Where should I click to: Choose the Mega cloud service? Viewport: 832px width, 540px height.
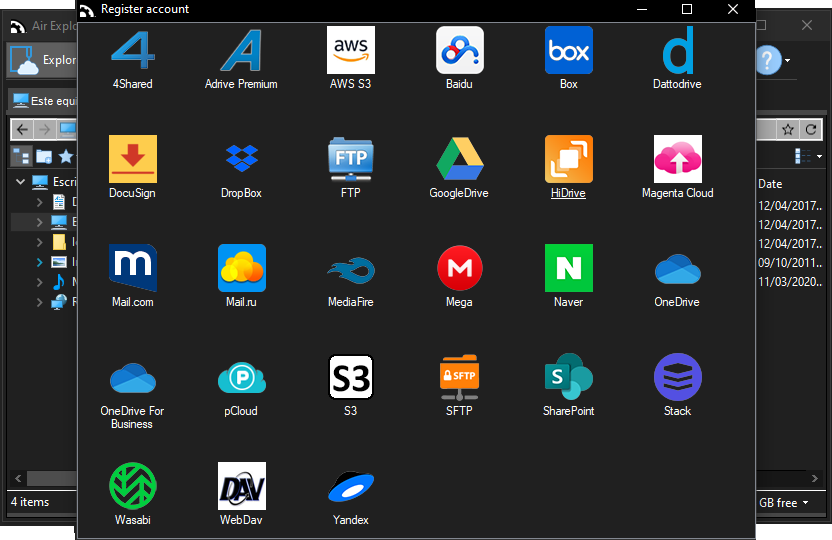[460, 276]
